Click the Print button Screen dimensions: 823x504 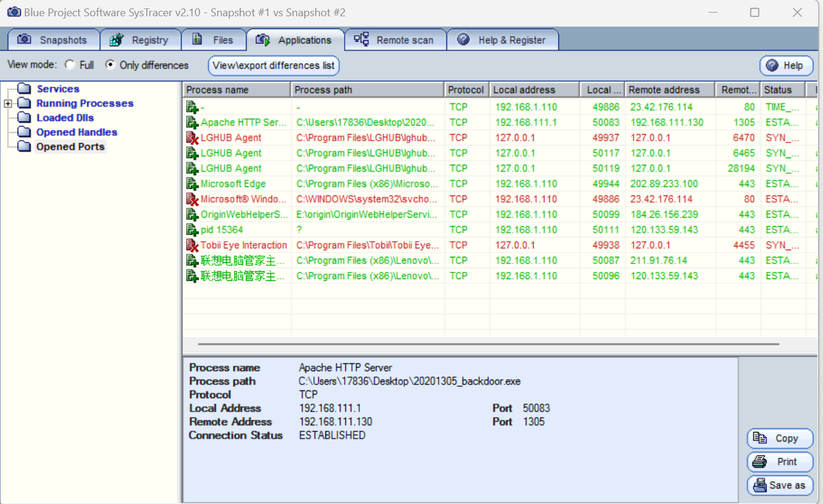(x=780, y=462)
